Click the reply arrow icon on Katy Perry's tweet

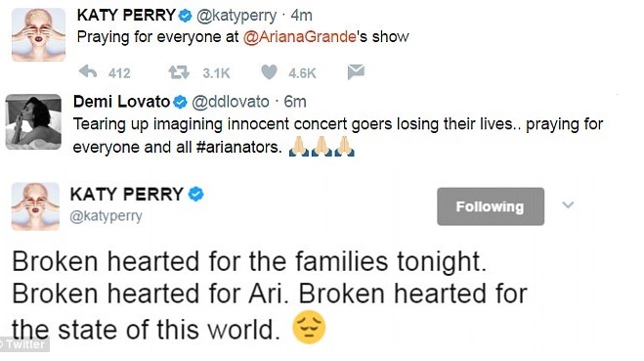(88, 72)
